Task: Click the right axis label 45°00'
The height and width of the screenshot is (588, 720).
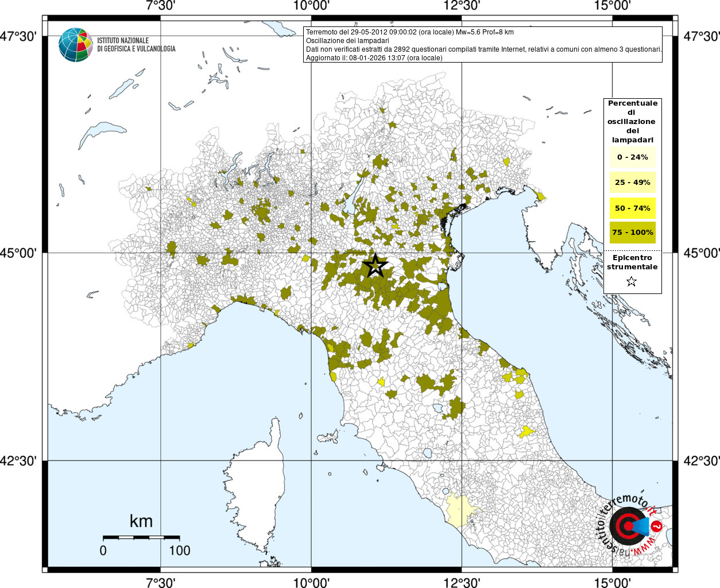Action: tap(702, 253)
